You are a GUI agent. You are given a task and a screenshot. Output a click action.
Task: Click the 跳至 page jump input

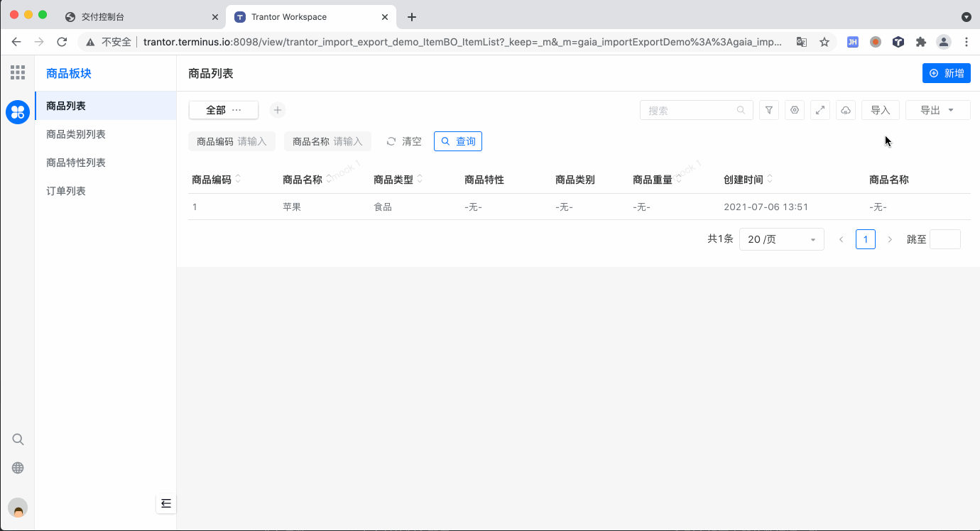click(x=945, y=239)
